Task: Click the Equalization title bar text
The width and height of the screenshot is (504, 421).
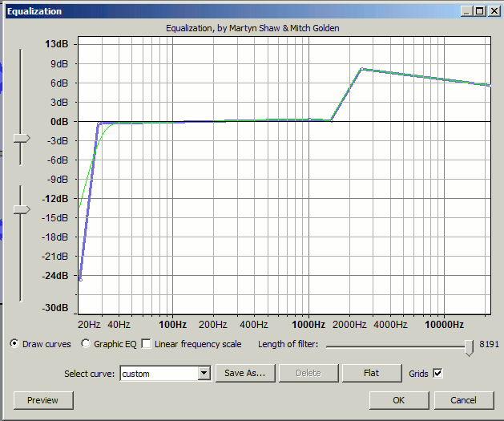Action: [34, 11]
